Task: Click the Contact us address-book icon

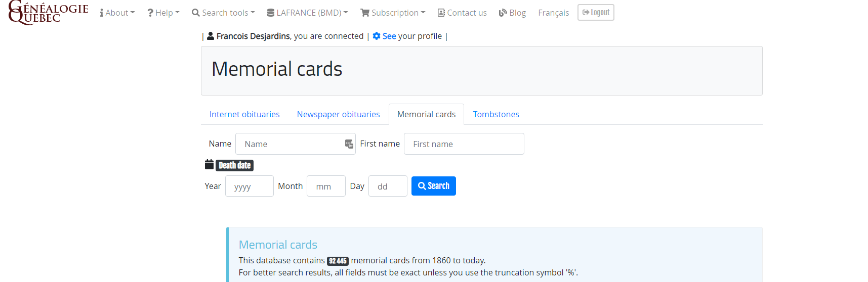Action: coord(441,13)
